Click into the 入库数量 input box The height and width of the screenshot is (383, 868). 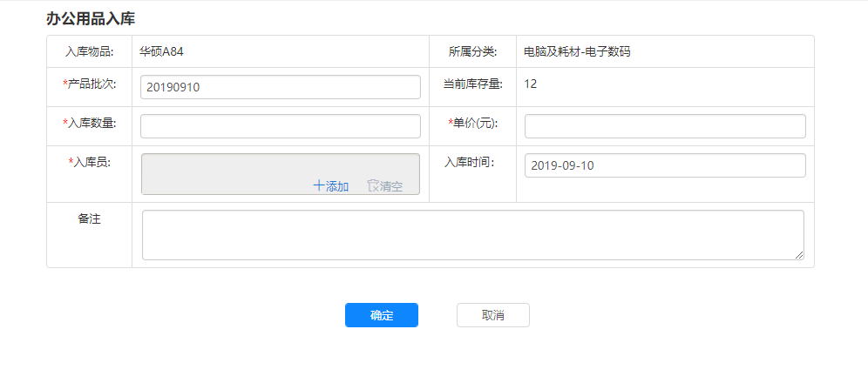tap(281, 126)
